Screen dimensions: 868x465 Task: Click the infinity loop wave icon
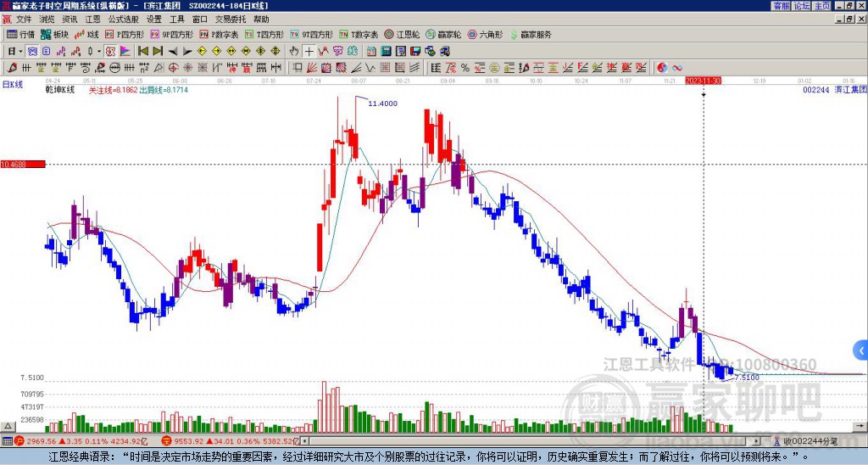tap(677, 68)
